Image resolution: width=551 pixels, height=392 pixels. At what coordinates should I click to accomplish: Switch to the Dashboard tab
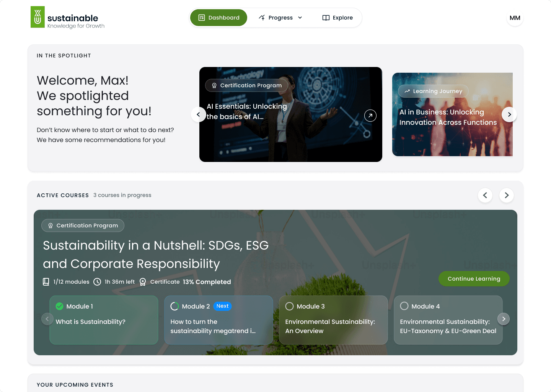coord(219,18)
